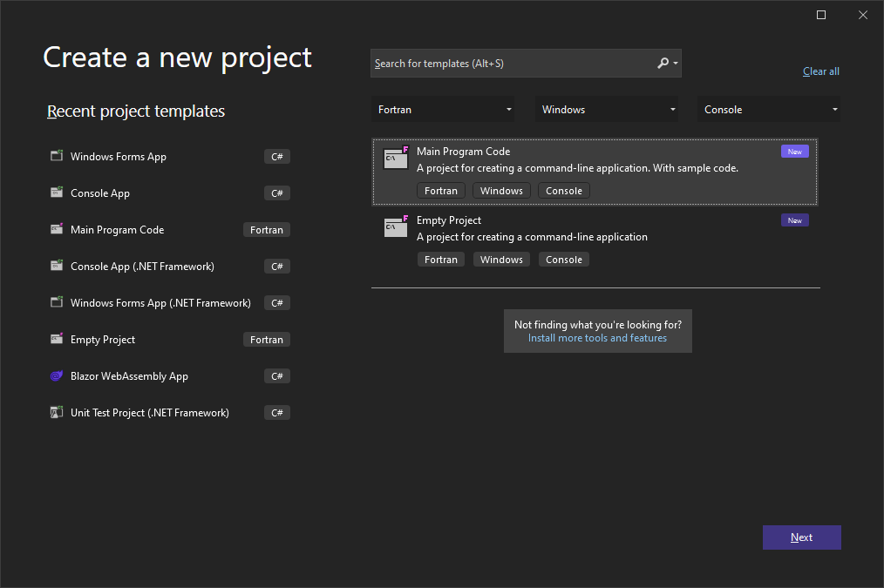Viewport: 884px width, 588px height.
Task: Select recent Windows Forms App (.NET Framework)
Action: 170,302
